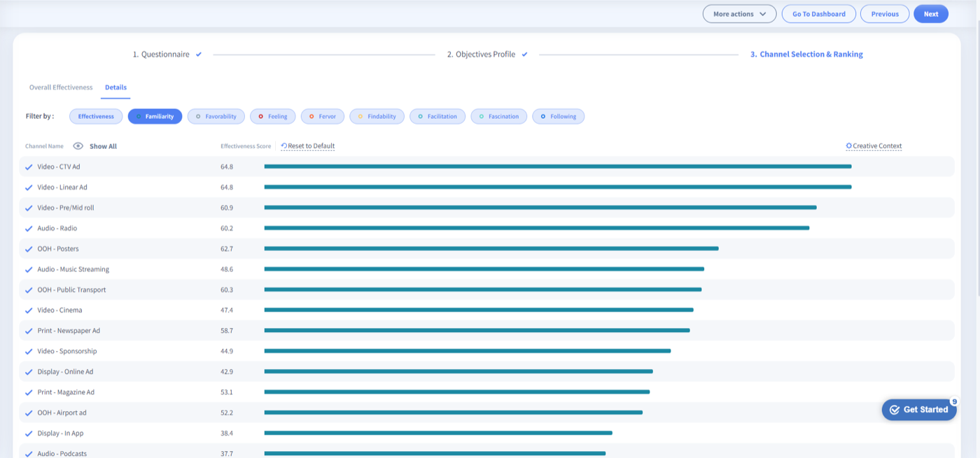Click the 58.7 score for Newspaper Ad
980x458 pixels.
227,331
